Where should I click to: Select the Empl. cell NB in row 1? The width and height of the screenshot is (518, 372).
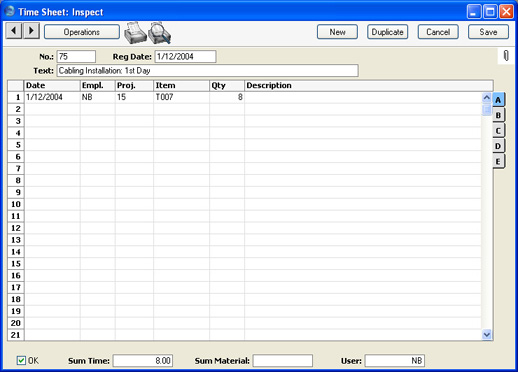(x=98, y=97)
